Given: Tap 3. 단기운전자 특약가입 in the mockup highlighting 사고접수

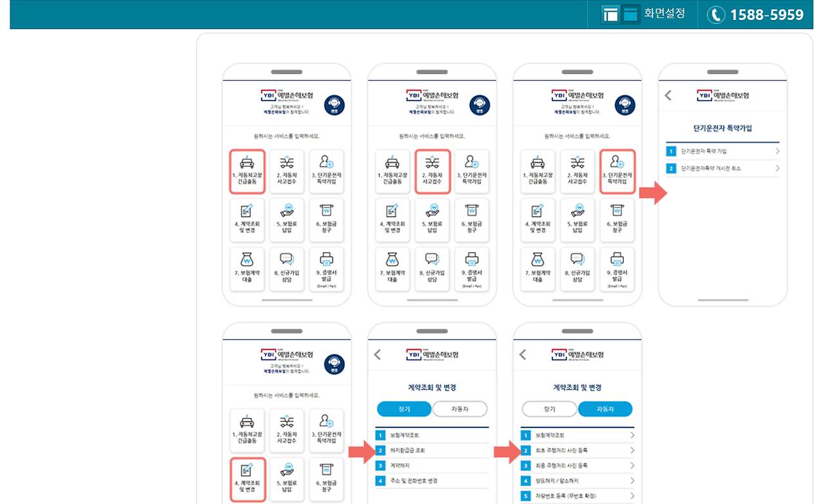Looking at the screenshot, I should [x=472, y=171].
